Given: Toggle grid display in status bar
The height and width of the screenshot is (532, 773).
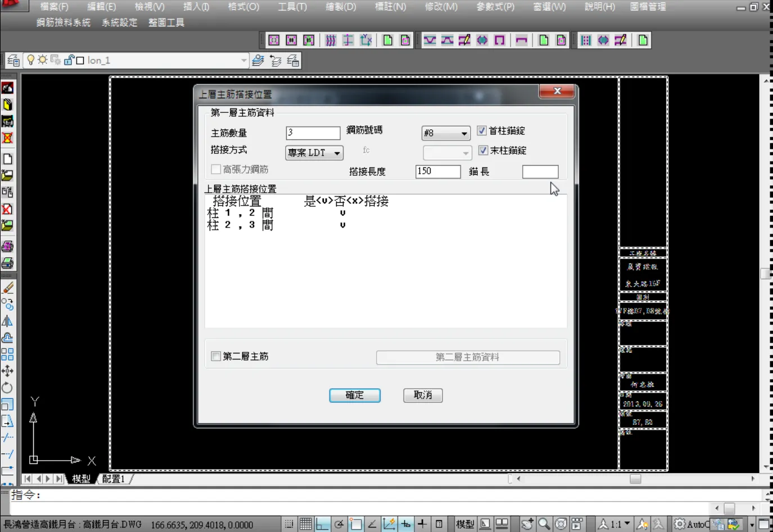Looking at the screenshot, I should [x=305, y=524].
